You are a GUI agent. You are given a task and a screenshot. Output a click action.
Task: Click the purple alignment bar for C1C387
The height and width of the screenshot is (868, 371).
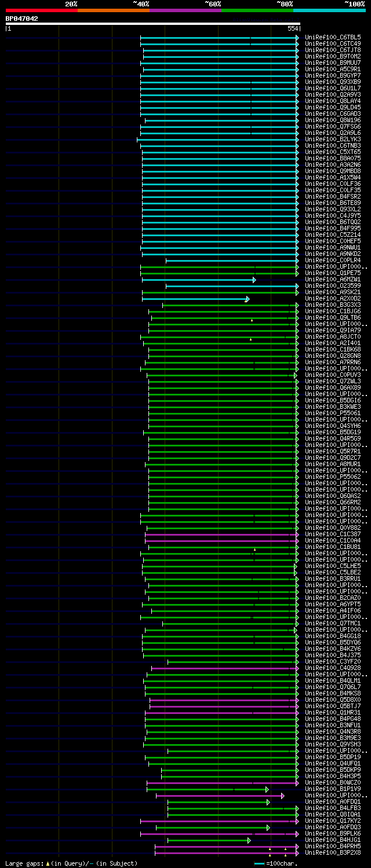[222, 534]
